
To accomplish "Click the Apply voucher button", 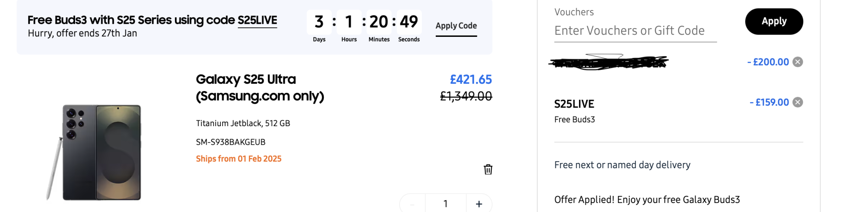I will click(774, 21).
